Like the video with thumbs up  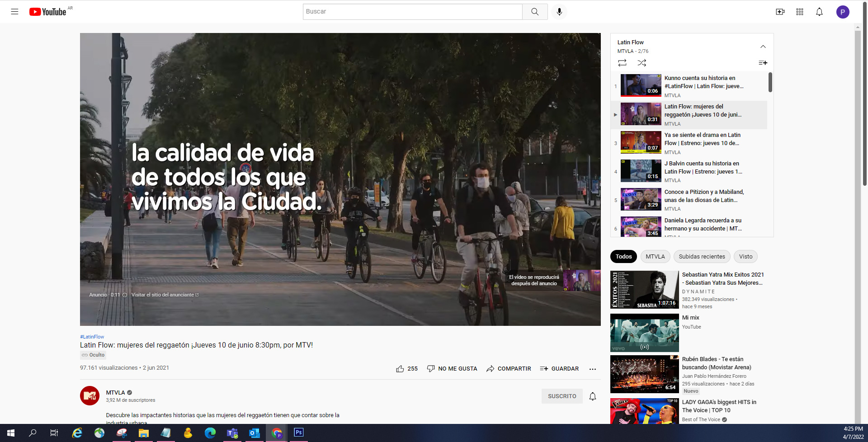pyautogui.click(x=400, y=369)
